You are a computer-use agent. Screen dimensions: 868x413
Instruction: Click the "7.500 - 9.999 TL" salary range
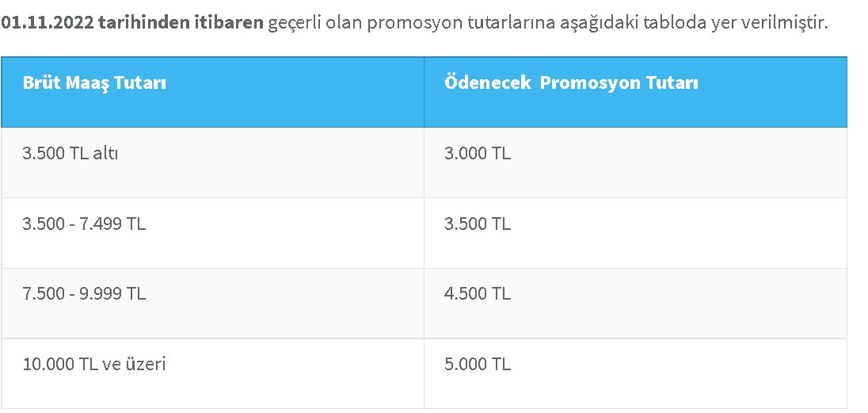[84, 293]
